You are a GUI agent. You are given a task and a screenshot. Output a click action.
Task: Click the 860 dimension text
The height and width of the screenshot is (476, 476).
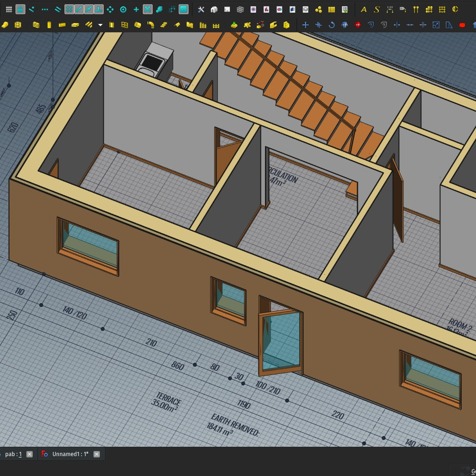178,366
